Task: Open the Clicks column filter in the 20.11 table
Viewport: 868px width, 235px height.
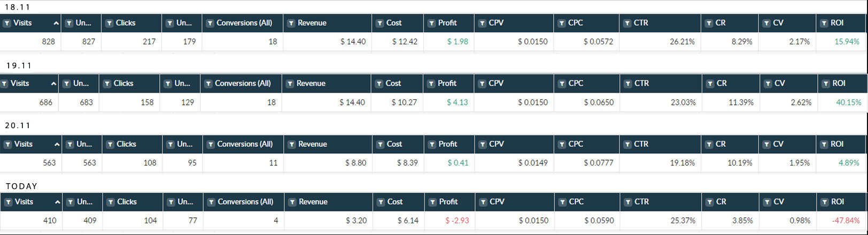Action: (110, 145)
